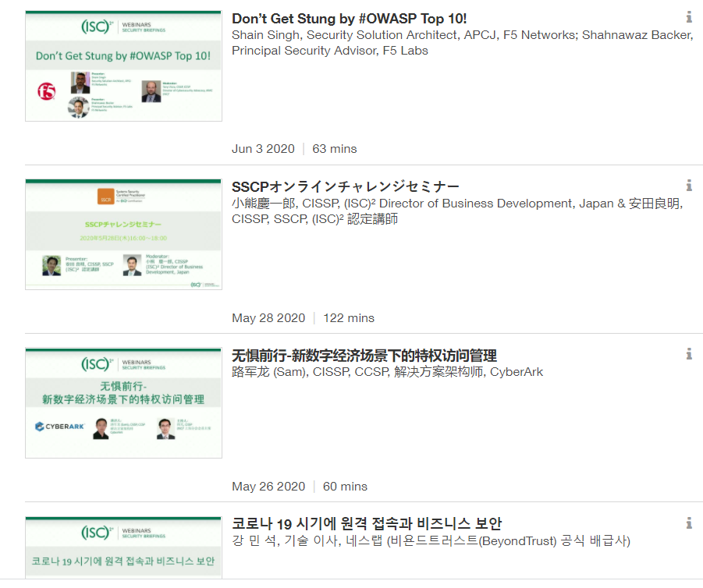Open info icon for OWASP Top 10 webinar
This screenshot has width=703, height=588.
[689, 17]
